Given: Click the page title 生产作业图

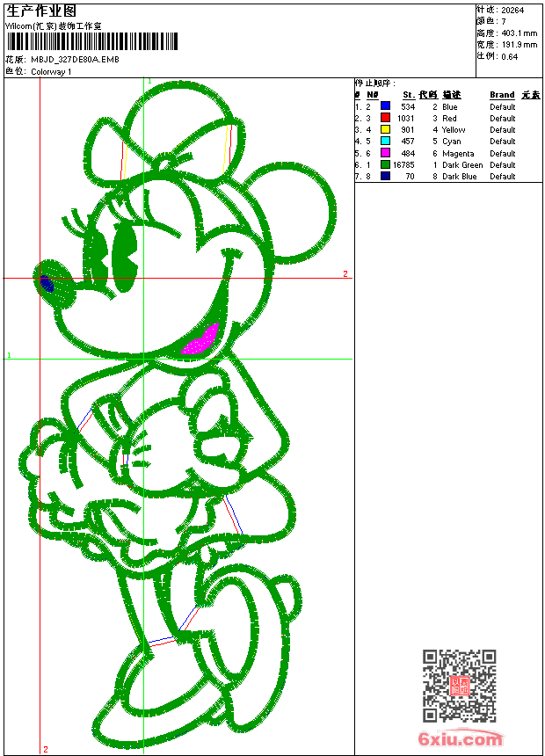Looking at the screenshot, I should (x=41, y=11).
